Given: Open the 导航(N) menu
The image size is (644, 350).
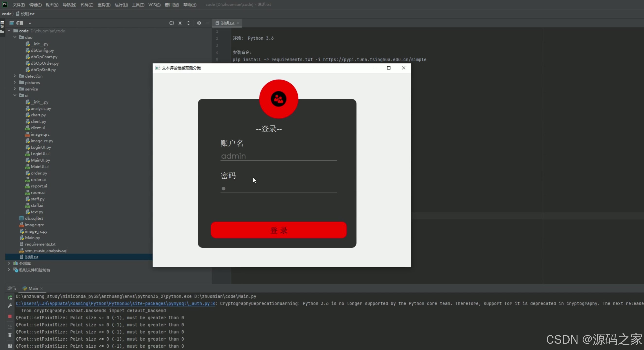Looking at the screenshot, I should 69,5.
